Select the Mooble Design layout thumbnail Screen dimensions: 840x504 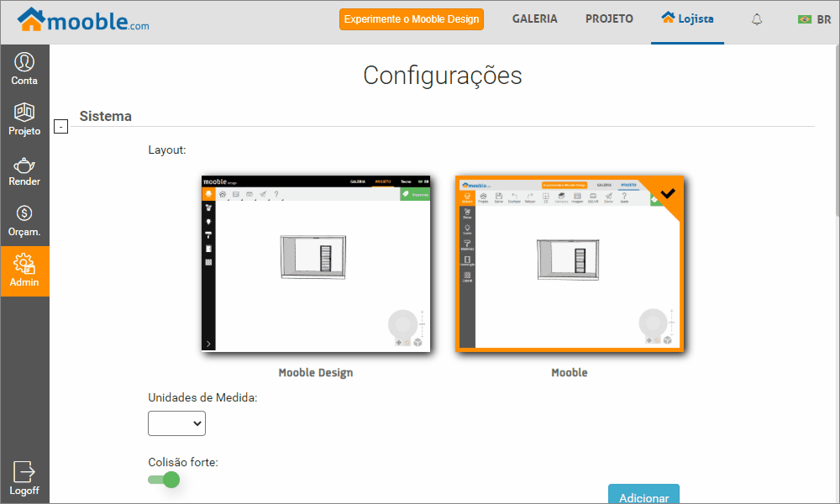(x=316, y=264)
